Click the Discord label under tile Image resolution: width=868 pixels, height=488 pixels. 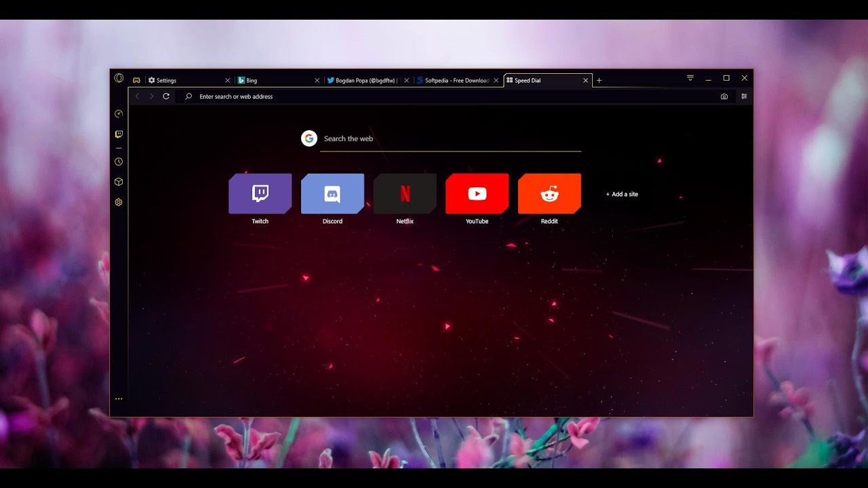(x=332, y=221)
